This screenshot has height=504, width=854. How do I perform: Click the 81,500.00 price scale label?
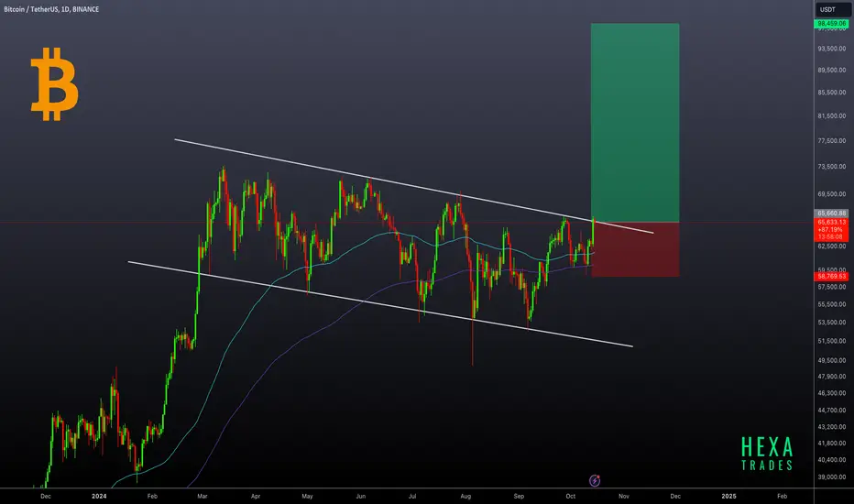point(832,116)
